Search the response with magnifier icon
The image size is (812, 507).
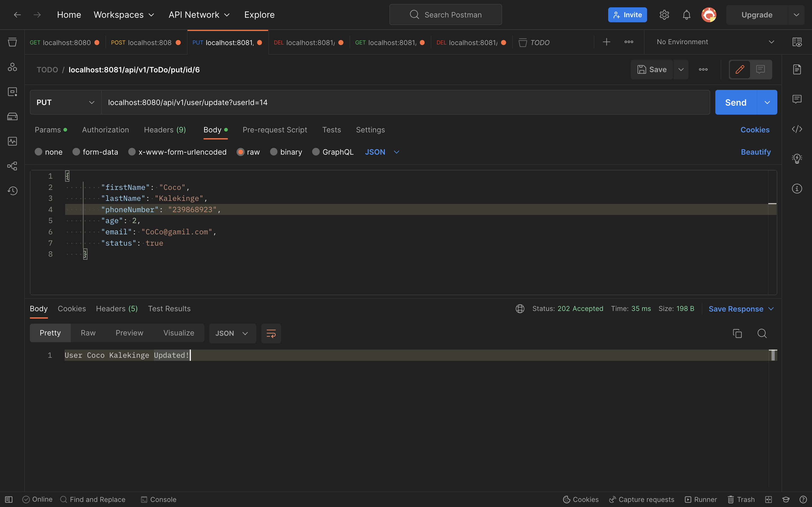(x=762, y=333)
